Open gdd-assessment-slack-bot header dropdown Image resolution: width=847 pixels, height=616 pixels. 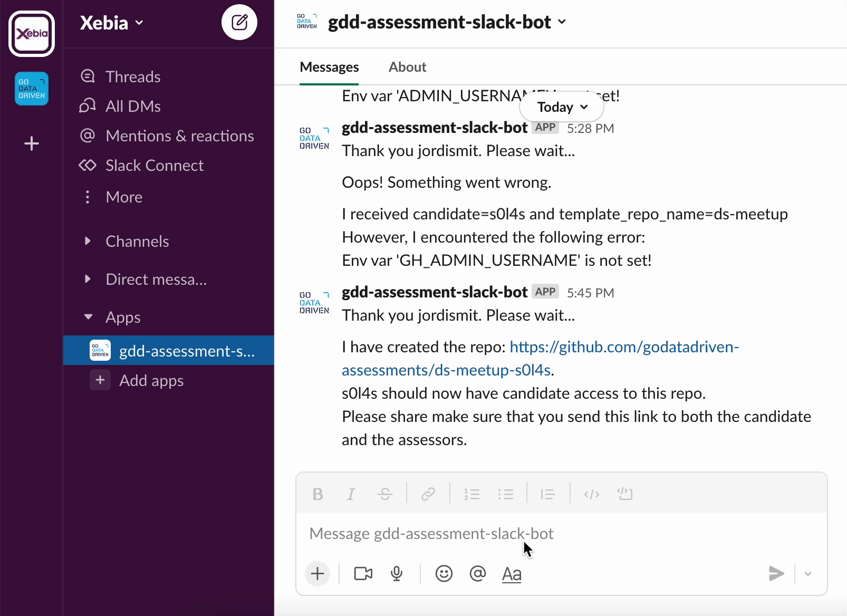click(447, 22)
